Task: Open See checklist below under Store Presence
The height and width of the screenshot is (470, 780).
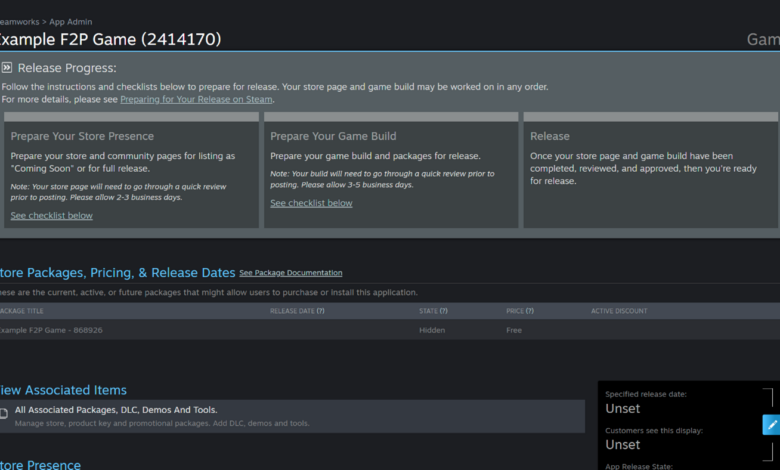Action: [52, 215]
